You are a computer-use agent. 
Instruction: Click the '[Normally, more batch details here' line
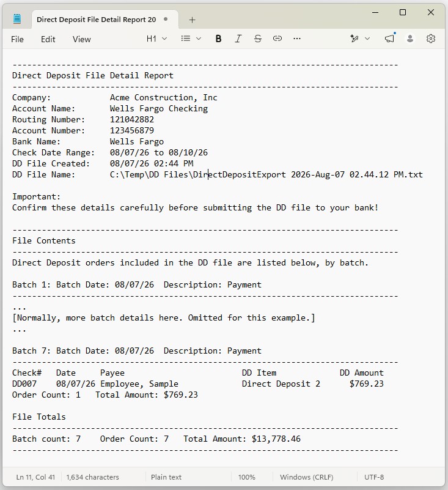164,318
